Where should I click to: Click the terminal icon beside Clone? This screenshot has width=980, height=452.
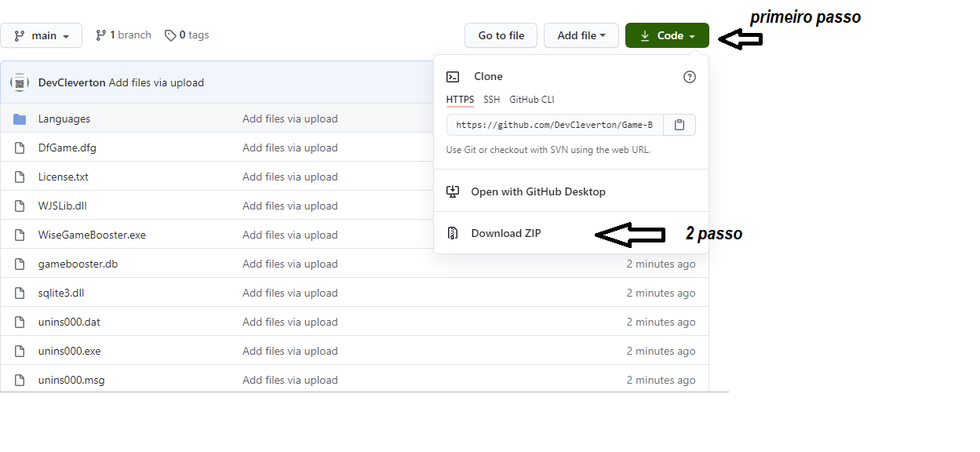pyautogui.click(x=453, y=76)
